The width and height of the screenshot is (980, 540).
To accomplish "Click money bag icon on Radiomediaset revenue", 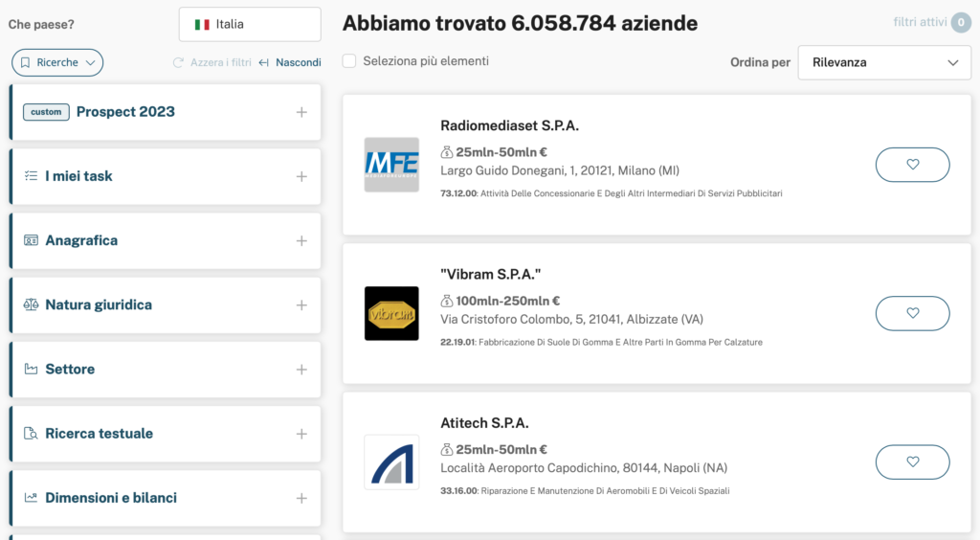I will point(447,152).
